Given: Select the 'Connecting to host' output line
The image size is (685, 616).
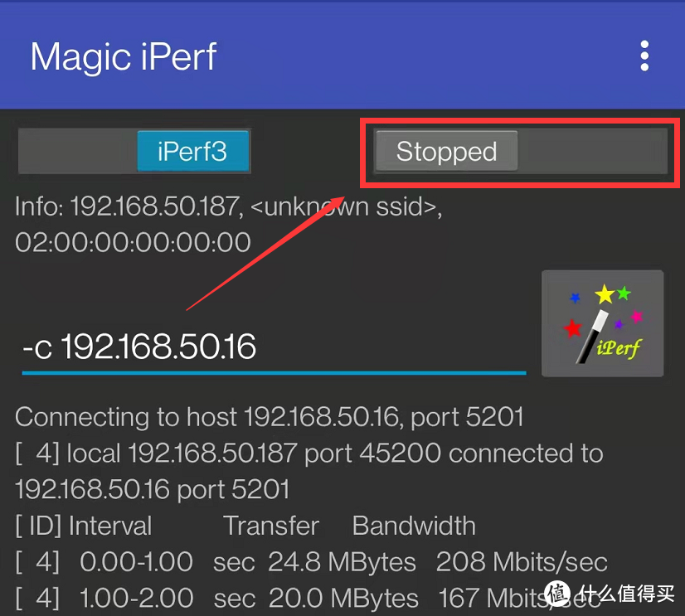Looking at the screenshot, I should pyautogui.click(x=270, y=417).
